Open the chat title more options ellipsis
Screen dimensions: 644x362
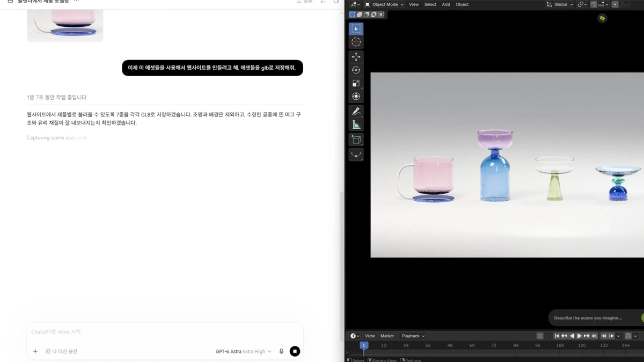pos(76,2)
